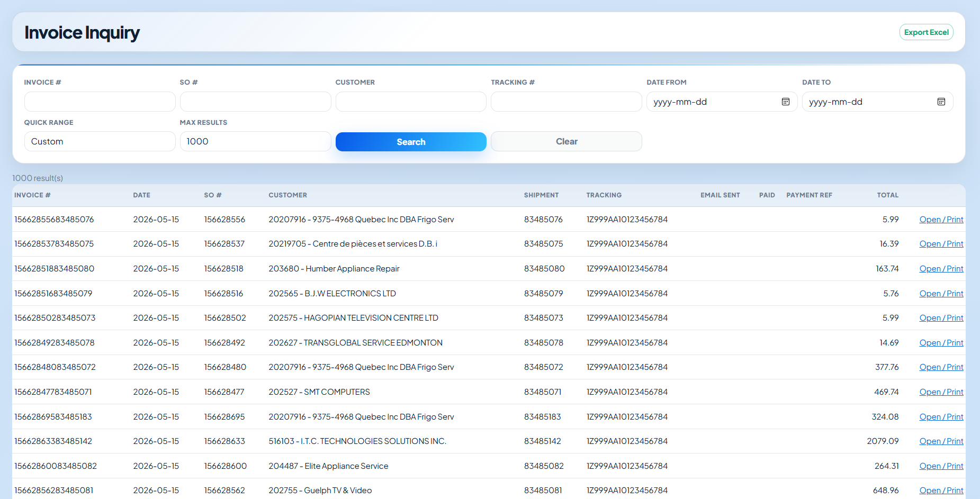The height and width of the screenshot is (499, 980).
Task: Open/Print invoice 15662869583485183
Action: 941,417
